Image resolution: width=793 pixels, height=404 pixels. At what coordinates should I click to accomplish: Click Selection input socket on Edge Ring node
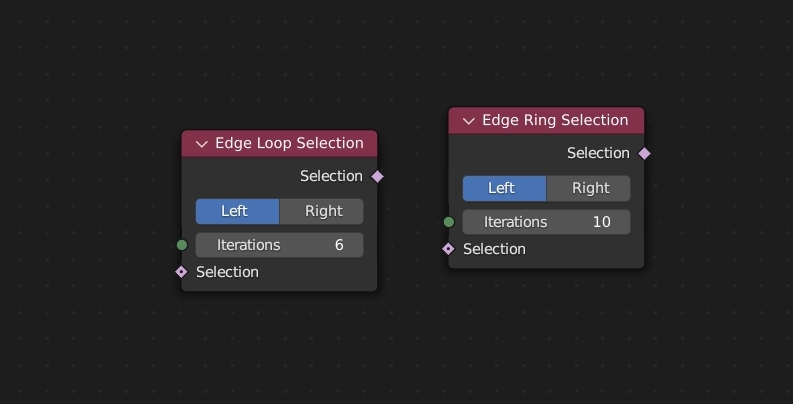pos(448,249)
